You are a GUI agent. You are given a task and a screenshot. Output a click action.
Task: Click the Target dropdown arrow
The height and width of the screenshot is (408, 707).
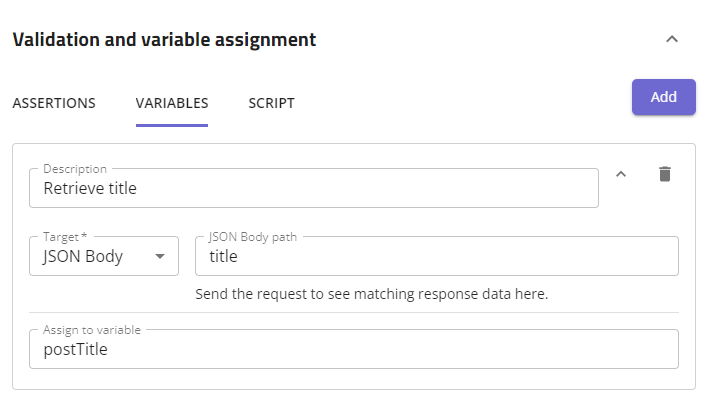point(159,257)
